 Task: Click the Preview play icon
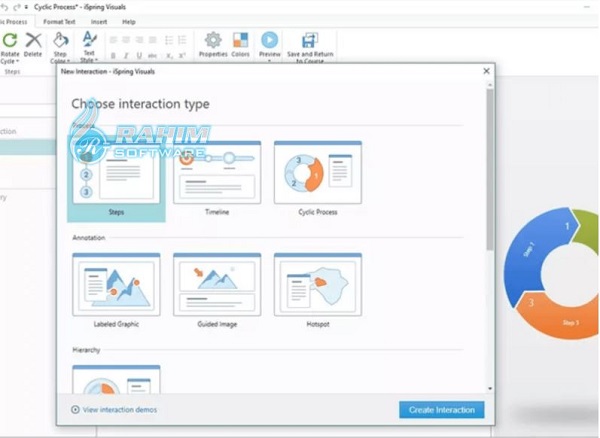pyautogui.click(x=269, y=40)
